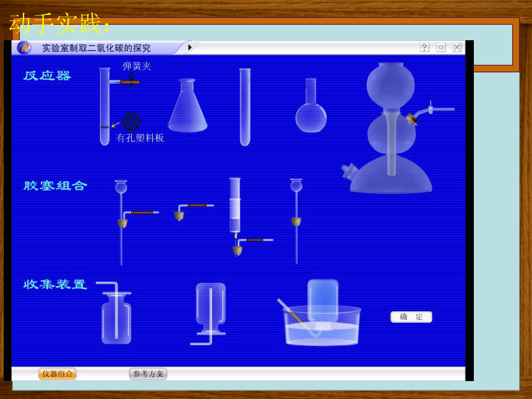Viewport: 532px width, 399px height.
Task: Click the 有孔塑料板 label text
Action: pos(140,138)
